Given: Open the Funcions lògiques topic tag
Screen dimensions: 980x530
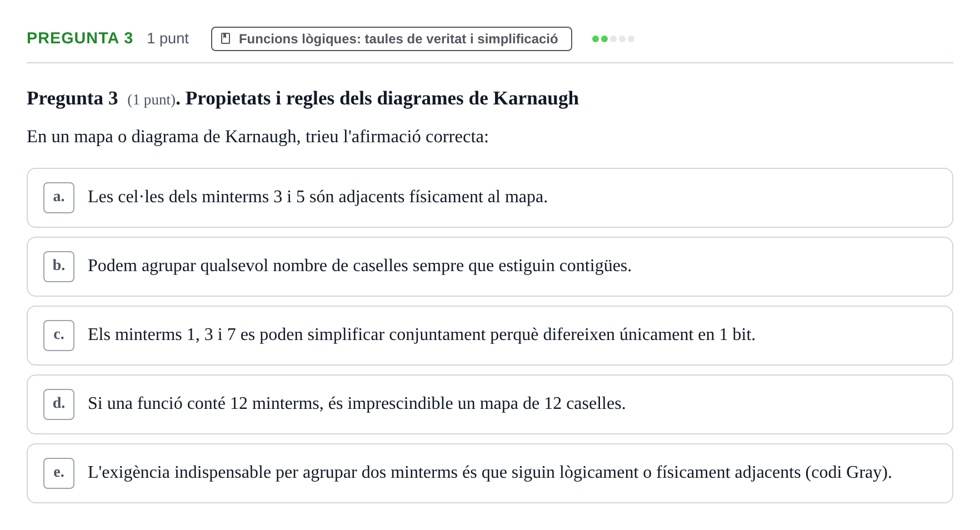Looking at the screenshot, I should tap(391, 39).
